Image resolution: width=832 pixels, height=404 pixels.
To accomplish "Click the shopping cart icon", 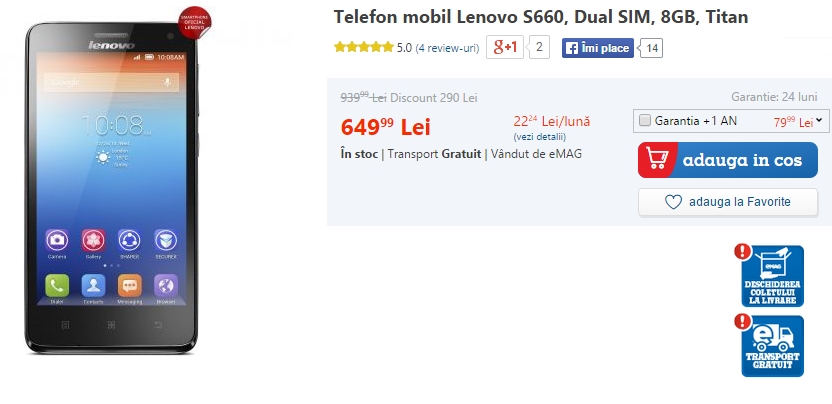I will click(x=657, y=160).
